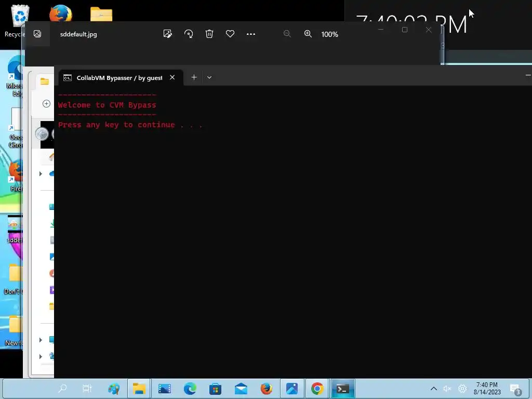Close the Photos window
Screen dimensions: 532x399
tap(429, 30)
